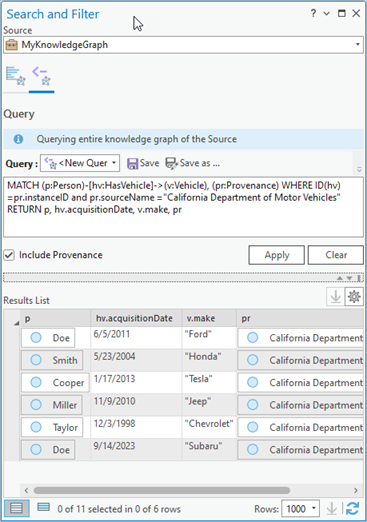Switch to the Query tab with arrow icon
Image resolution: width=367 pixels, height=522 pixels.
41,76
